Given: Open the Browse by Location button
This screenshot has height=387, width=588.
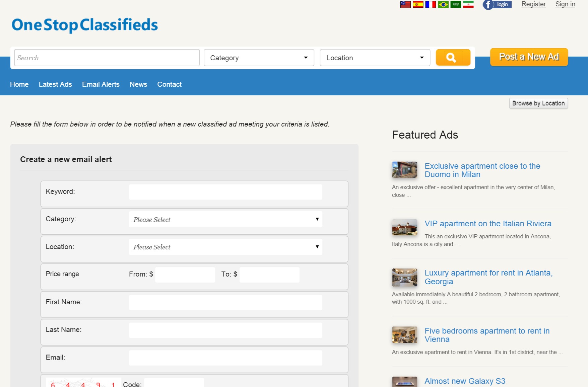Looking at the screenshot, I should coord(538,103).
